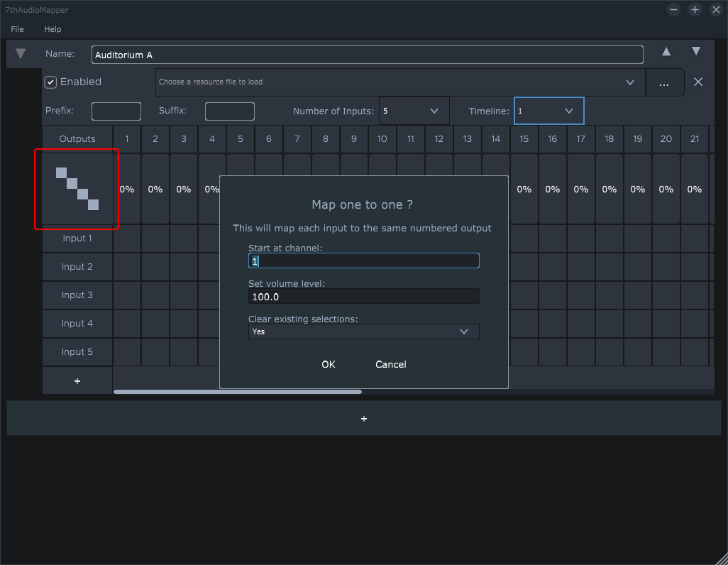Image resolution: width=728 pixels, height=565 pixels.
Task: Remove resource file with X icon
Action: pos(697,82)
